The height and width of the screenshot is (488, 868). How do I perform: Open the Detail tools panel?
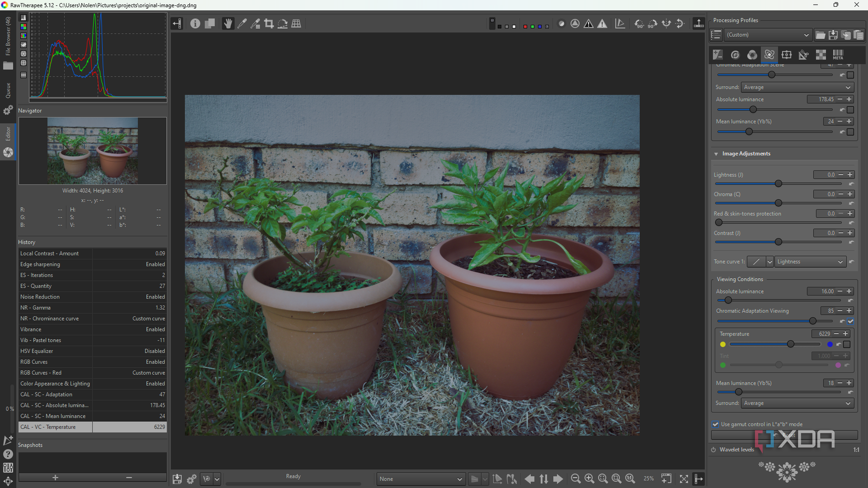point(735,55)
